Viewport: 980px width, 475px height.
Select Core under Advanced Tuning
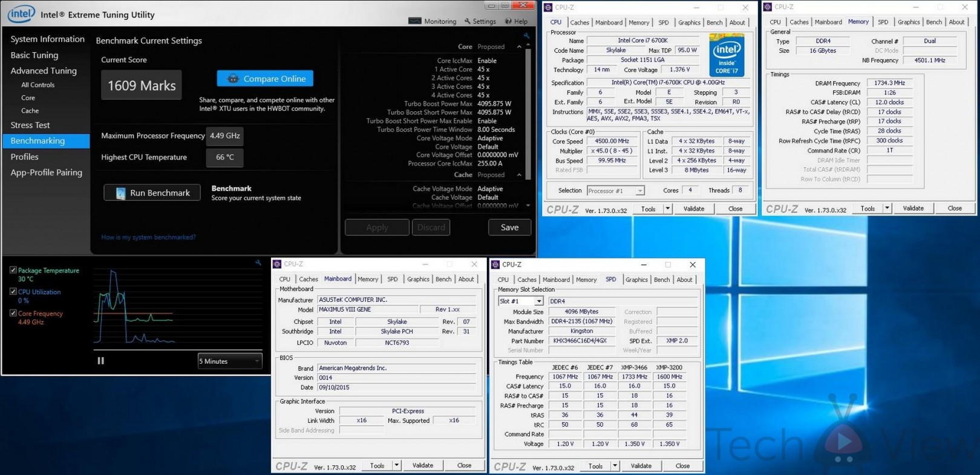click(28, 97)
